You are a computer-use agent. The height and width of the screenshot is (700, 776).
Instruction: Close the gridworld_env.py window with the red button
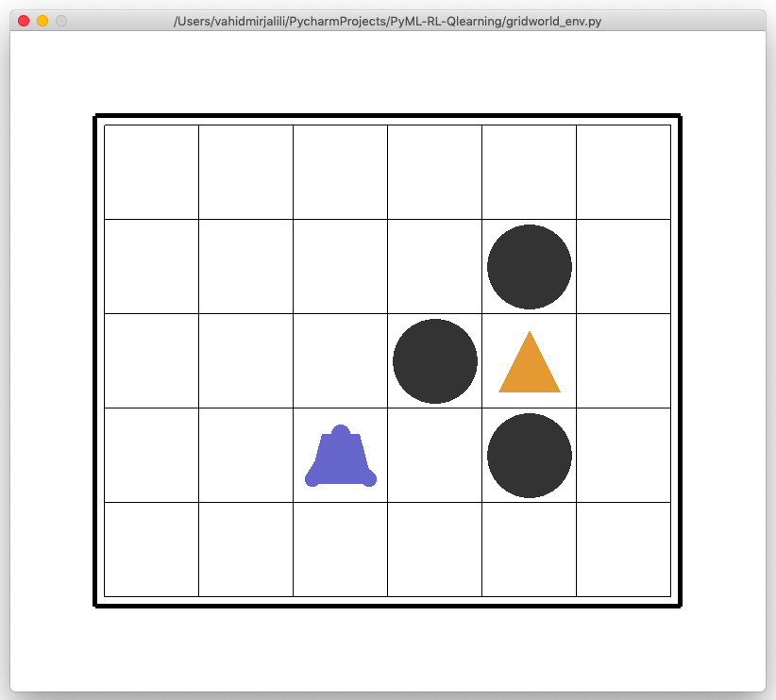pyautogui.click(x=24, y=21)
